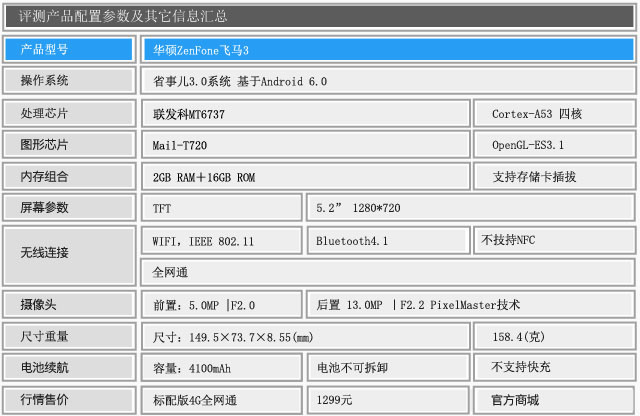Viewport: 640px width, 416px height.
Task: Click the WIFI, IEEE 802.11 cell
Action: [x=222, y=240]
